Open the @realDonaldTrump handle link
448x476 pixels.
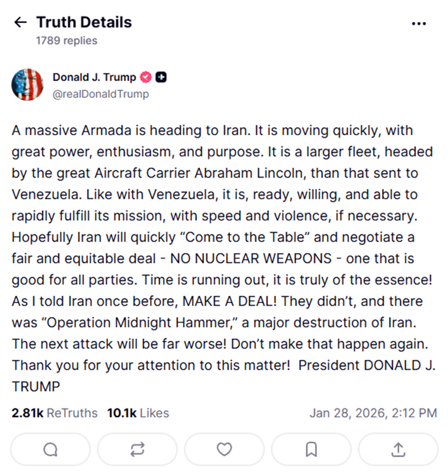(100, 94)
